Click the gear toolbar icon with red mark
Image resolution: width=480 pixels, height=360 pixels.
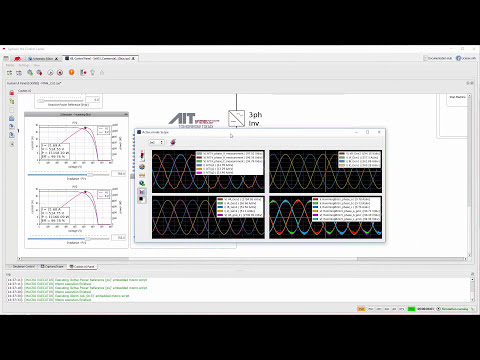(x=39, y=72)
